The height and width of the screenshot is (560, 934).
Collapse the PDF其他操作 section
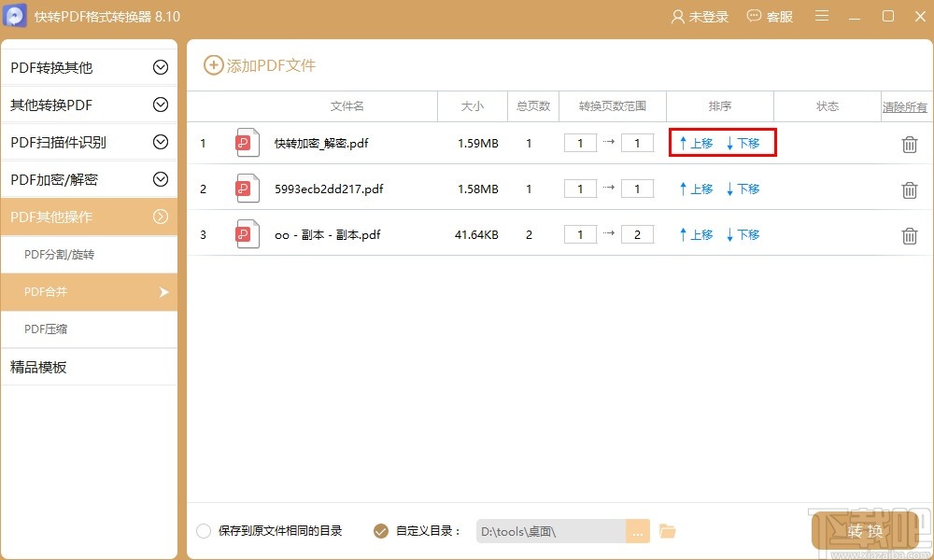pos(90,217)
